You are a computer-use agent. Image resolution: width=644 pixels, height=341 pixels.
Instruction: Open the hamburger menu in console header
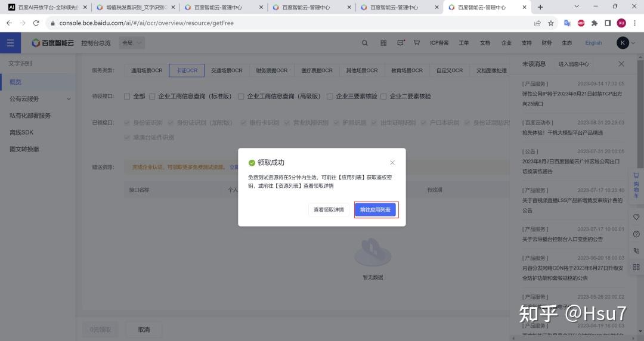click(x=10, y=43)
